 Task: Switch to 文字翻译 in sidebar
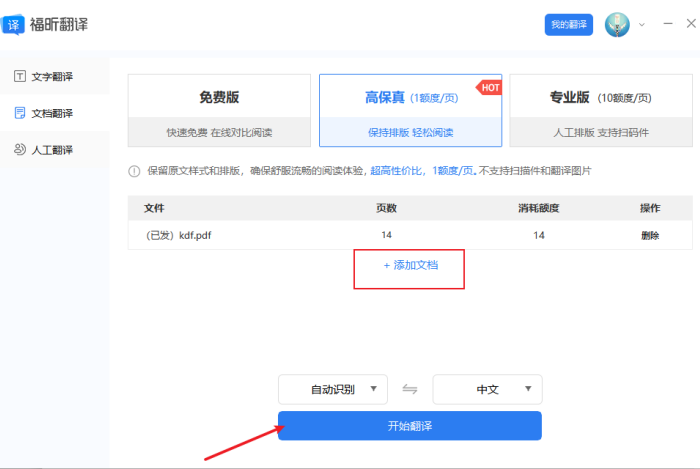[x=52, y=76]
